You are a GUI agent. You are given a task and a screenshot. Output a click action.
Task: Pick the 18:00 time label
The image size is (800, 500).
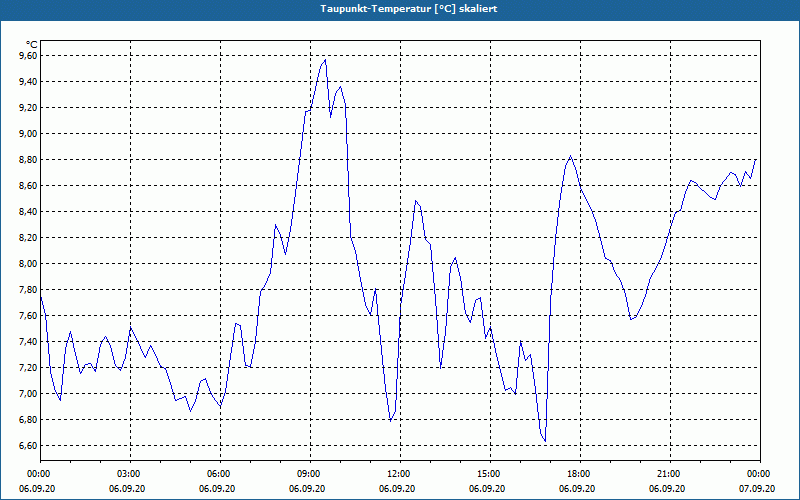[x=580, y=474]
